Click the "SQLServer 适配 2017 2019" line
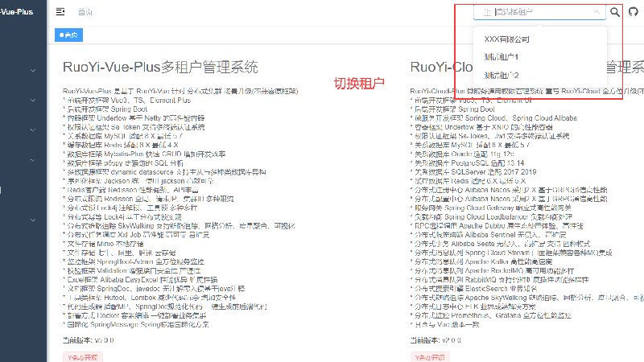The width and height of the screenshot is (644, 362). [x=473, y=172]
